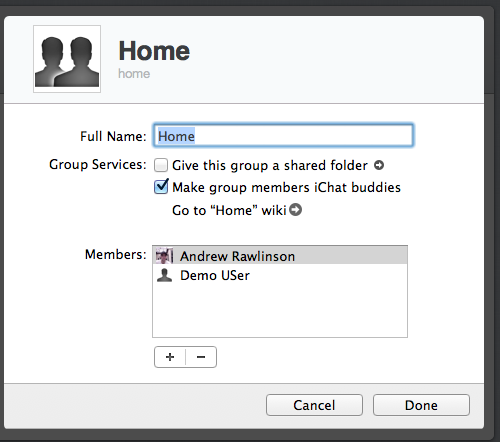Click the Full Name text field
The height and width of the screenshot is (442, 500).
point(283,135)
